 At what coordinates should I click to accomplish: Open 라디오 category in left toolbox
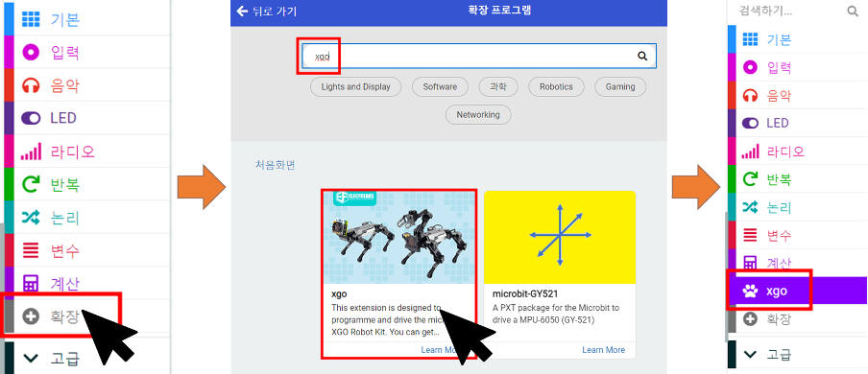click(87, 152)
